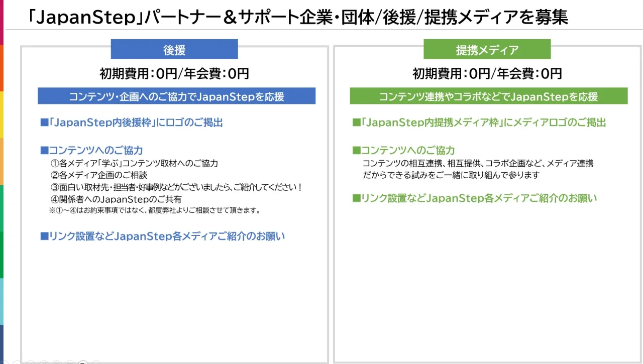Click the footnote ※①～④はお約束事項ではなく
This screenshot has width=643, height=364.
pos(155,210)
